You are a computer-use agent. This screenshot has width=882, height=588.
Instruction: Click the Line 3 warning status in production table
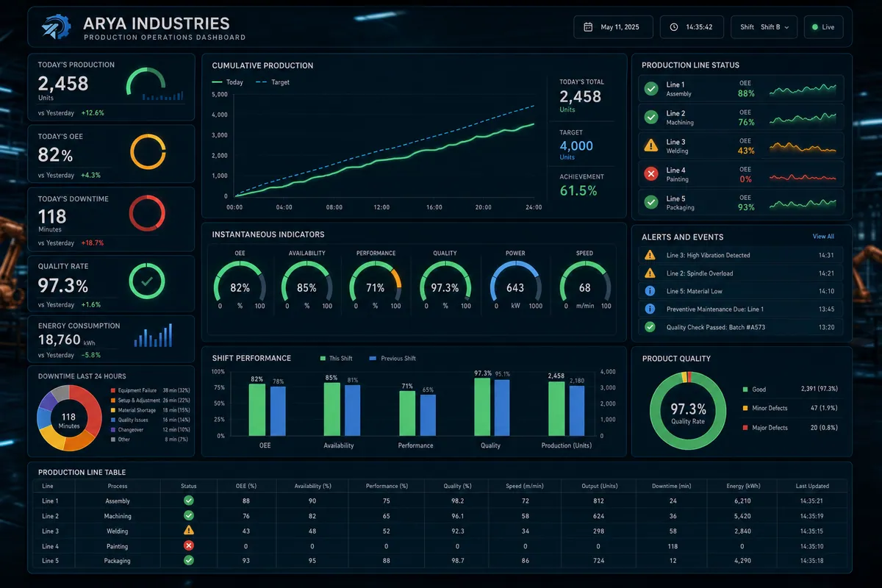pyautogui.click(x=189, y=530)
